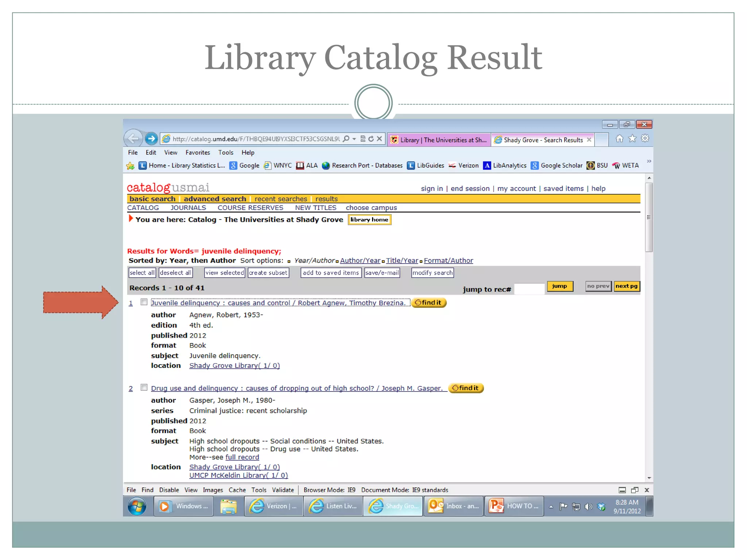Switch to HOW TO PowerPoint taskbar item
Image resolution: width=747 pixels, height=560 pixels.
(514, 506)
